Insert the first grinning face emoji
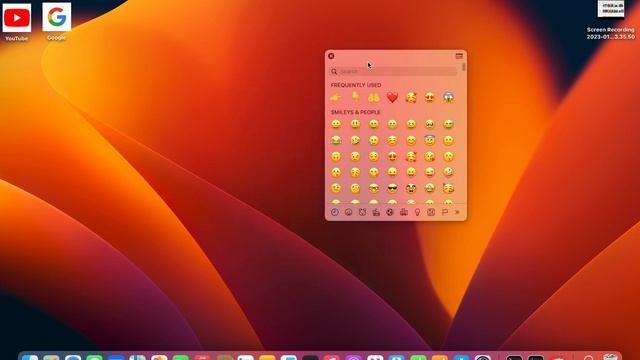Screen dimensions: 640x360 [336, 124]
